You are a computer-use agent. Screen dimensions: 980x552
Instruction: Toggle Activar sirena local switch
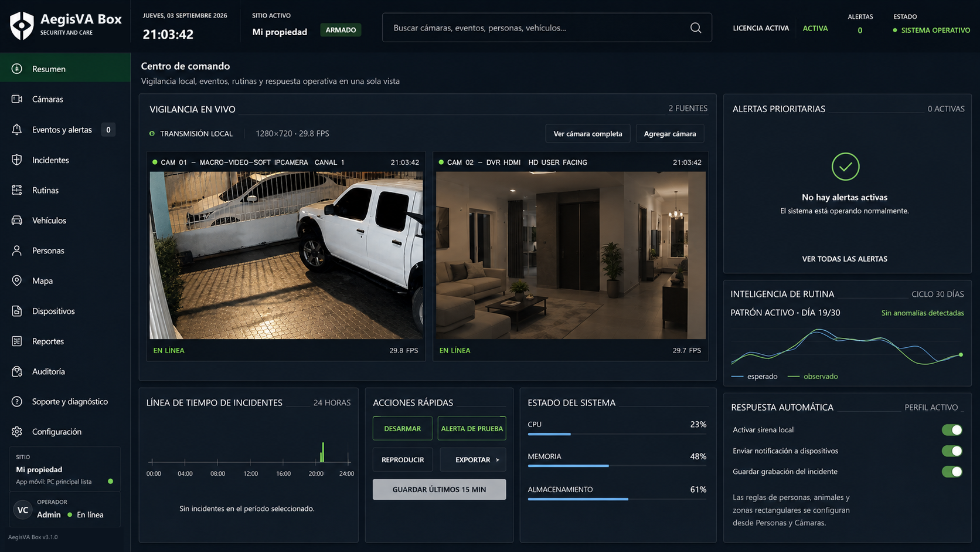952,430
